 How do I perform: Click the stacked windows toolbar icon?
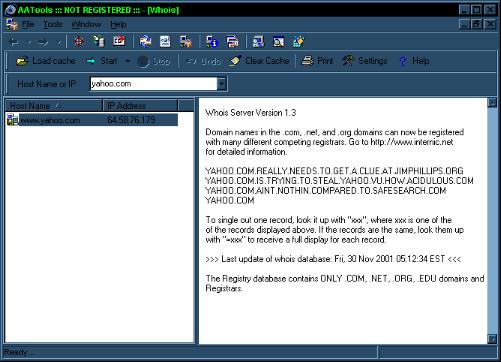(232, 42)
